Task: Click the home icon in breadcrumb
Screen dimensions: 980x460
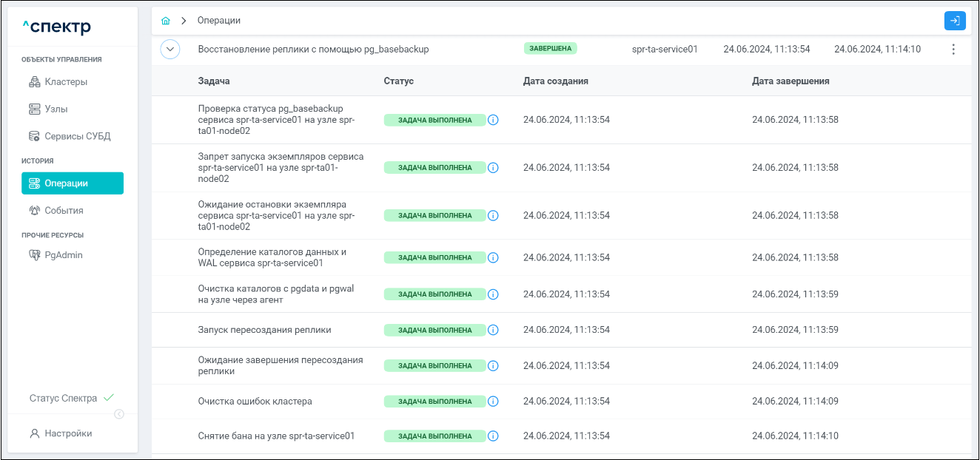Action: point(166,21)
